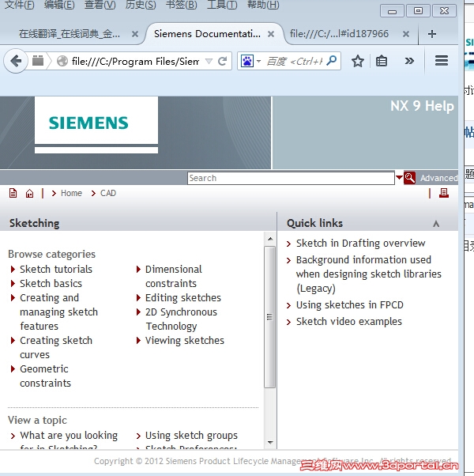The width and height of the screenshot is (474, 476).
Task: Close the Siemens Documentation tab
Action: click(271, 34)
